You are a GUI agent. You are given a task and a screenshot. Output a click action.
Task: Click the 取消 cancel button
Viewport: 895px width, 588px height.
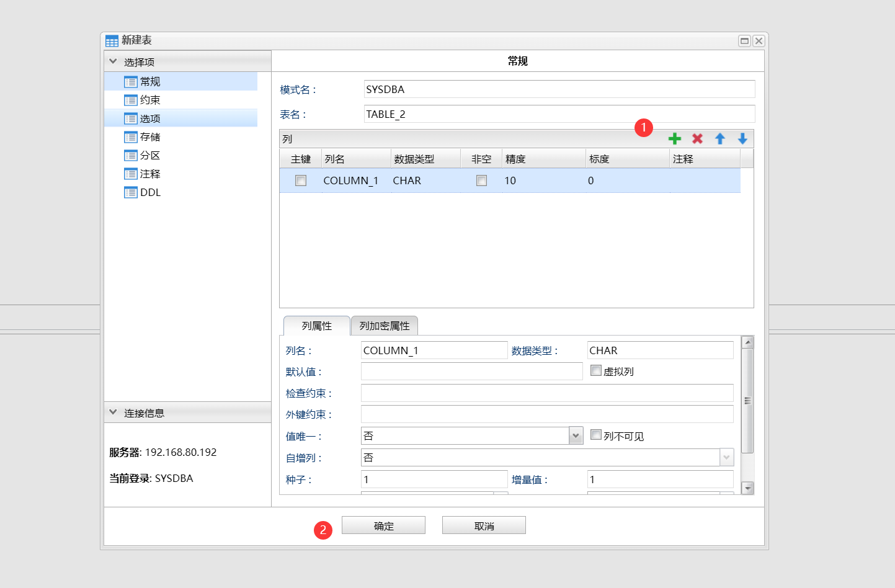tap(483, 525)
